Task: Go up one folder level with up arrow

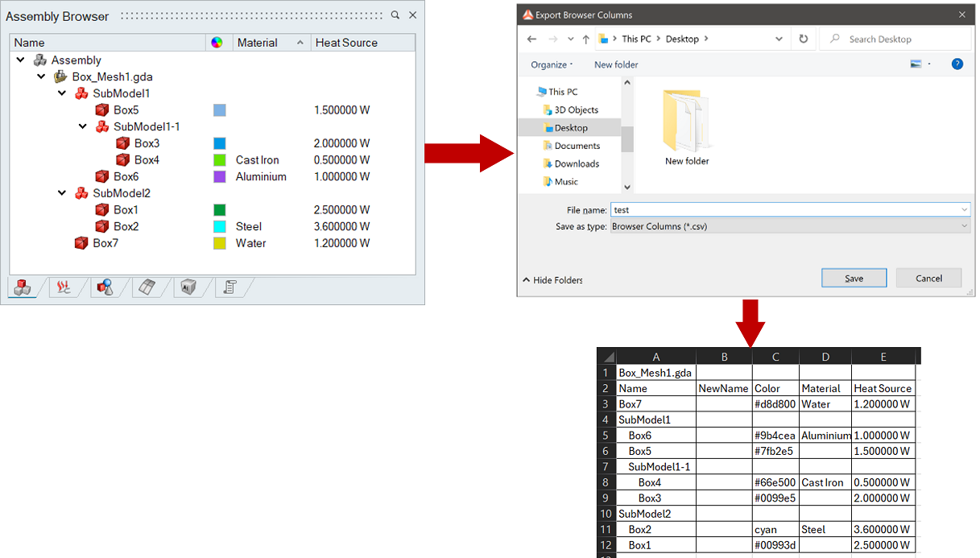Action: (585, 39)
